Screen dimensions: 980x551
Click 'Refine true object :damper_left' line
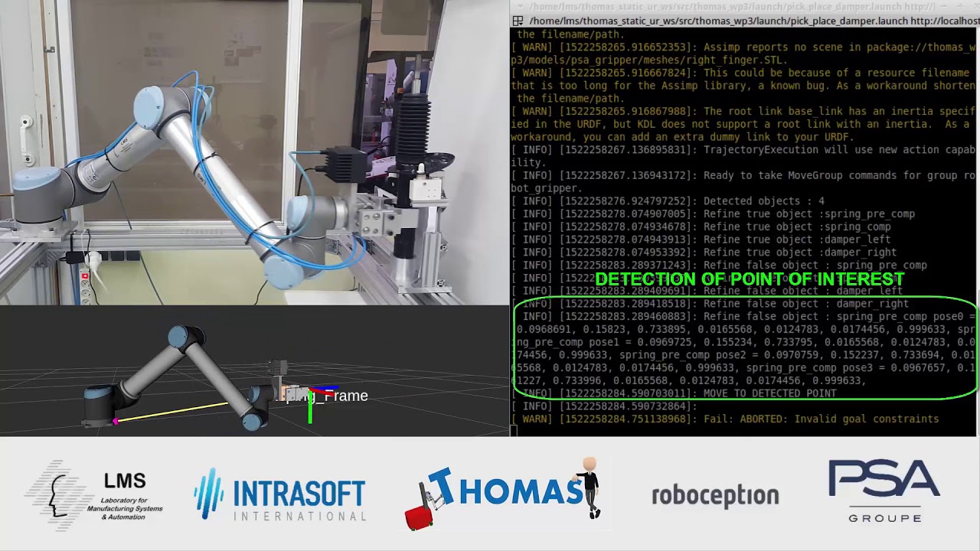tap(701, 240)
